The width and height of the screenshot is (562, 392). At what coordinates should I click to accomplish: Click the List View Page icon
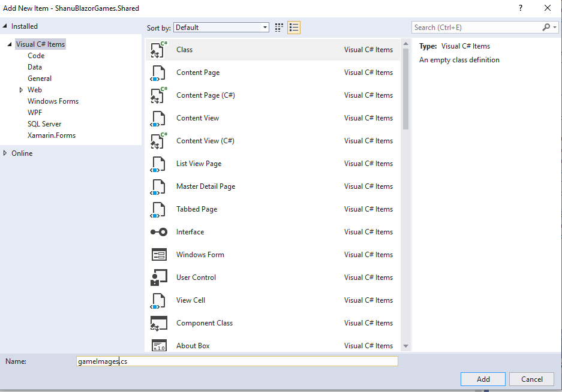point(158,164)
